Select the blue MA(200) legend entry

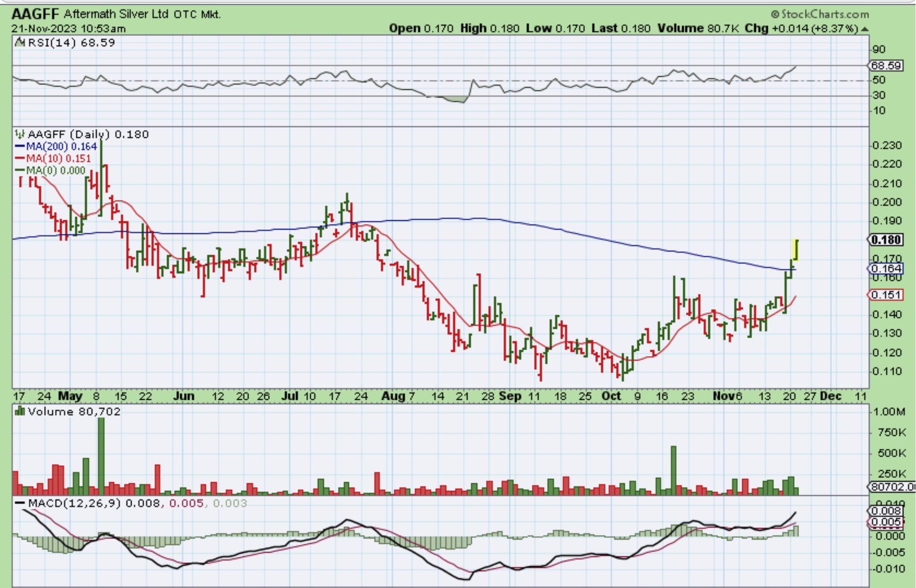point(56,147)
